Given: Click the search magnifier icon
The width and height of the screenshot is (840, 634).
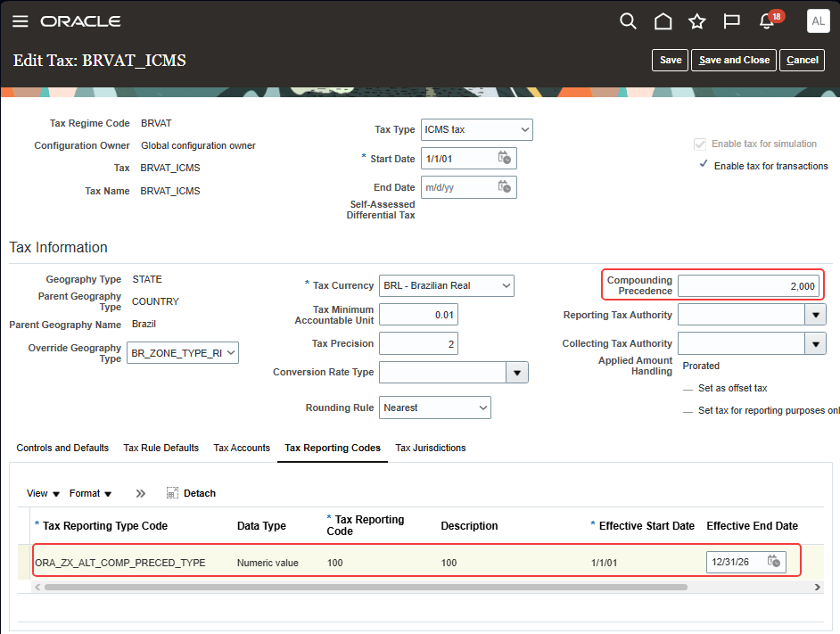Looking at the screenshot, I should pyautogui.click(x=628, y=21).
